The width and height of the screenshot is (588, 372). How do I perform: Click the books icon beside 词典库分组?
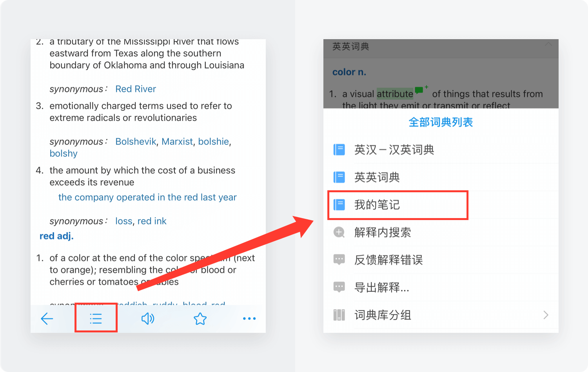[339, 315]
